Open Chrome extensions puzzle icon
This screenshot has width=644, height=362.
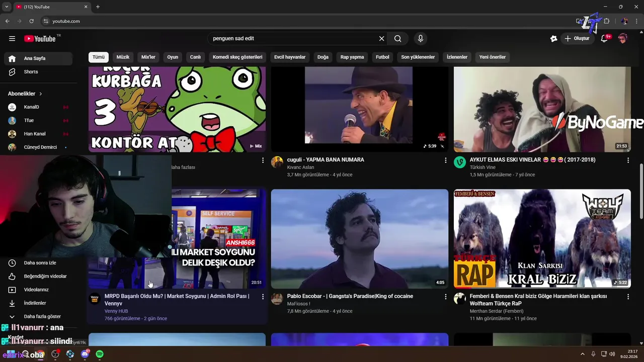[x=606, y=21]
